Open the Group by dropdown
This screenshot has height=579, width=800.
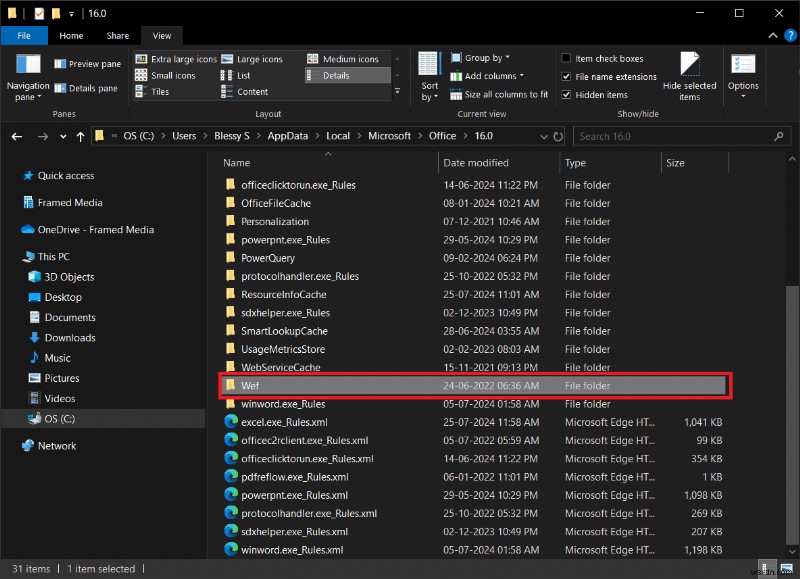pyautogui.click(x=480, y=58)
